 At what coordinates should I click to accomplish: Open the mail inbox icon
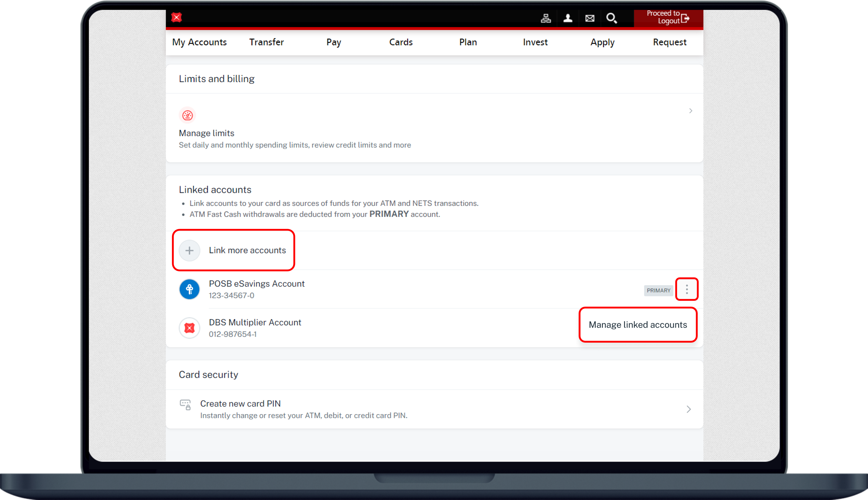point(590,18)
